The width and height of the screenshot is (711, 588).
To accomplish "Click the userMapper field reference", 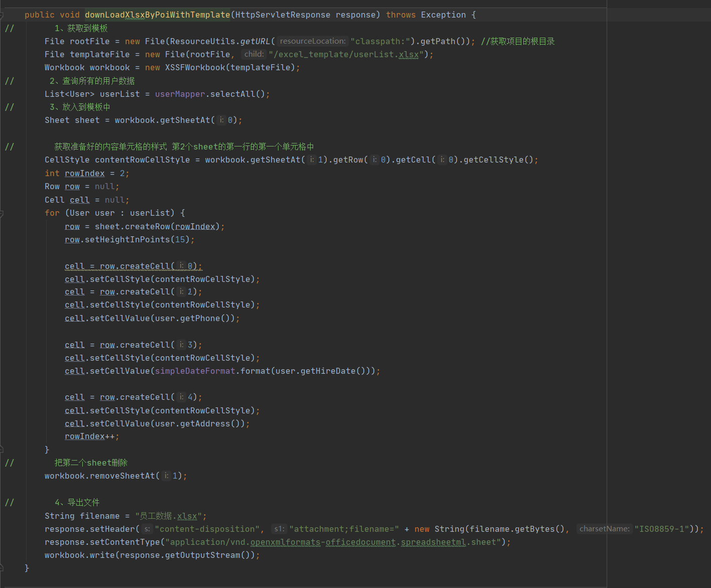I will (180, 94).
